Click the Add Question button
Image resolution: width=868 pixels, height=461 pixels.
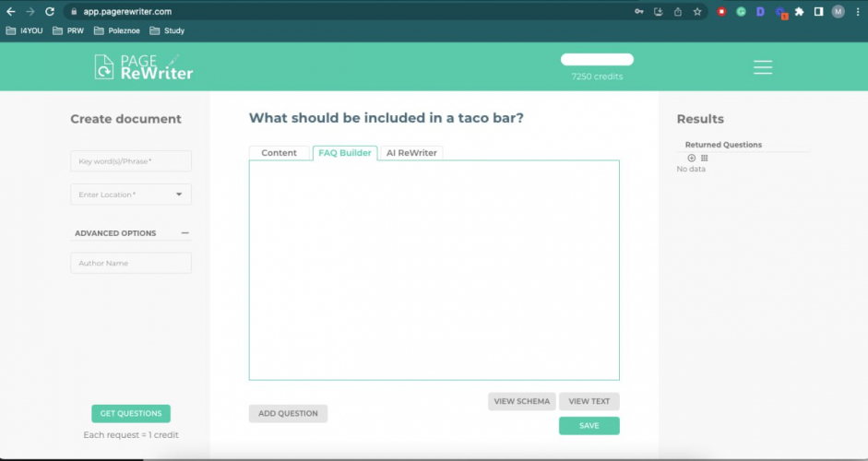coord(288,413)
